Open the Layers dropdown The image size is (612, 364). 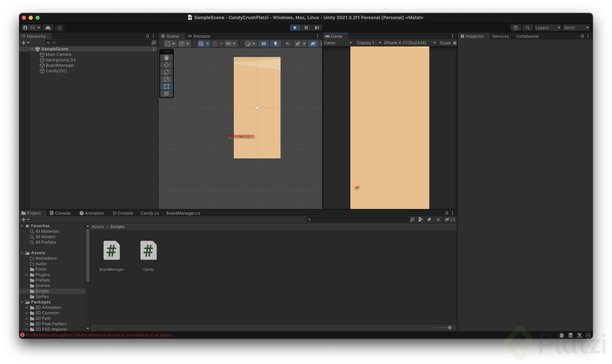[x=547, y=28]
